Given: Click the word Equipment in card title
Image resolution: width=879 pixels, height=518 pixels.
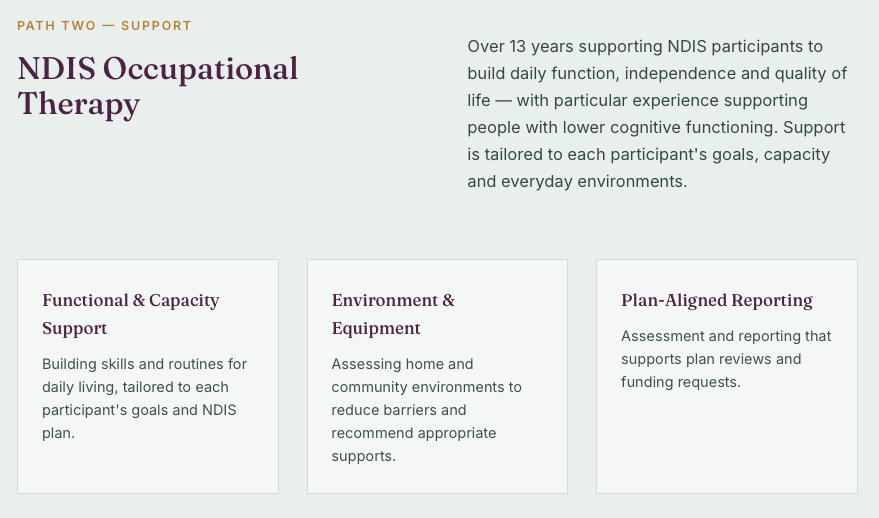Looking at the screenshot, I should point(376,329).
